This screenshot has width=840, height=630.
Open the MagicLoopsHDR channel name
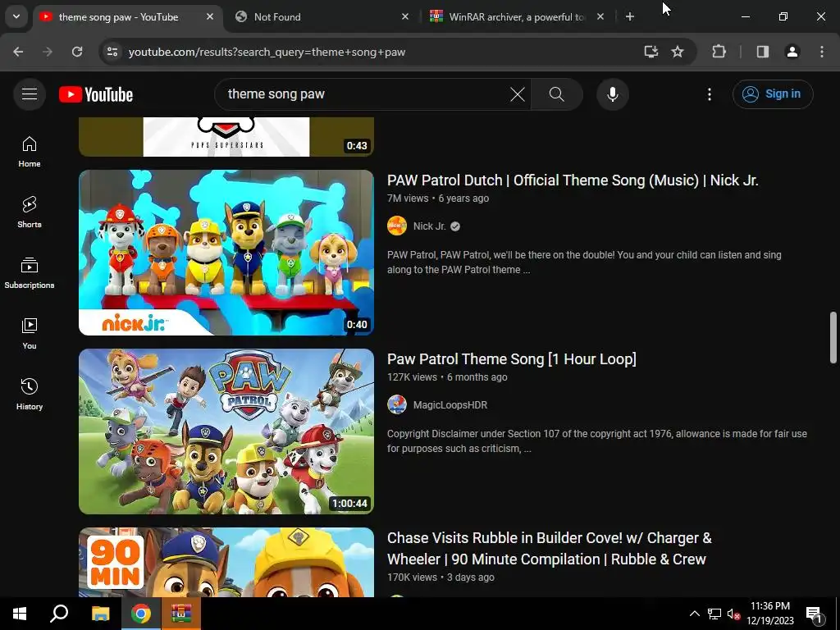tap(450, 405)
